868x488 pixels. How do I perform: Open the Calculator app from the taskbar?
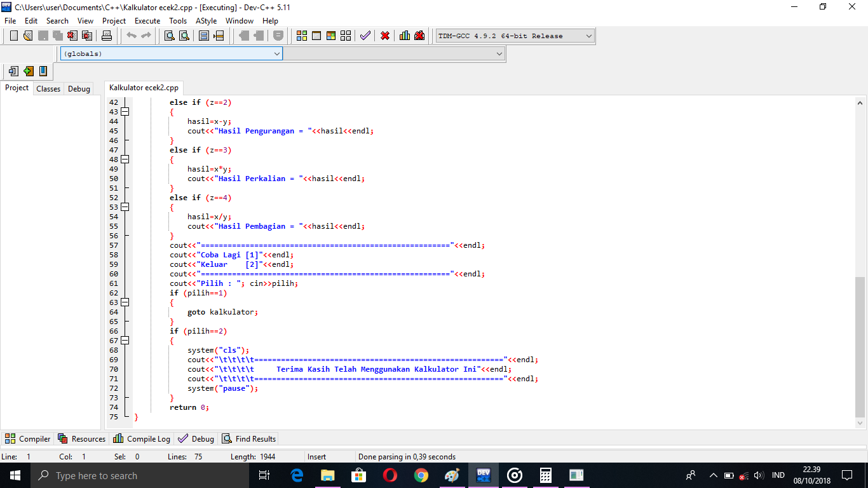pos(545,475)
